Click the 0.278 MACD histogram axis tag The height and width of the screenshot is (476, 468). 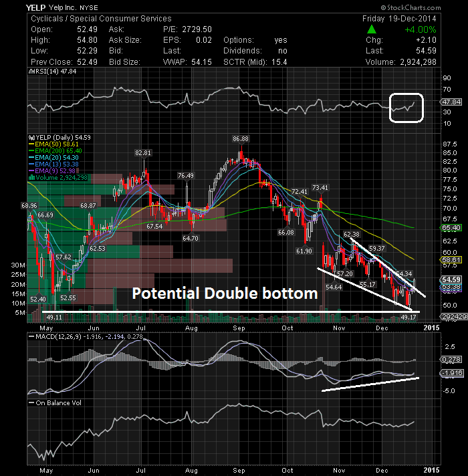(x=451, y=360)
